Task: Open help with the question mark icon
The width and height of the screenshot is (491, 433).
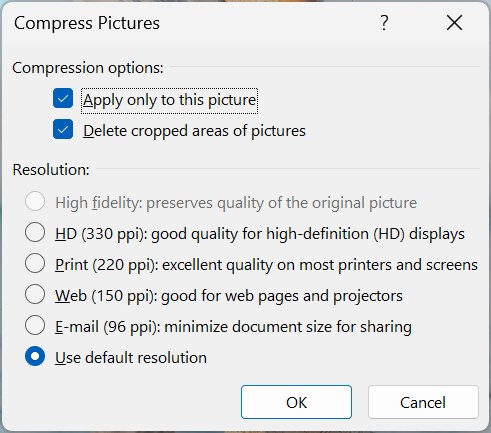Action: click(384, 23)
